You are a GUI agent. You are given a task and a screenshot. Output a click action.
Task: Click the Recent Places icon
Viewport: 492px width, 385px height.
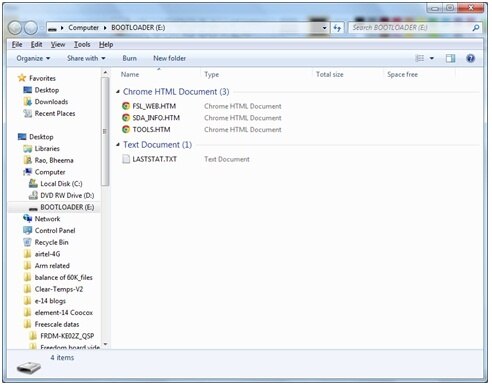click(x=28, y=113)
